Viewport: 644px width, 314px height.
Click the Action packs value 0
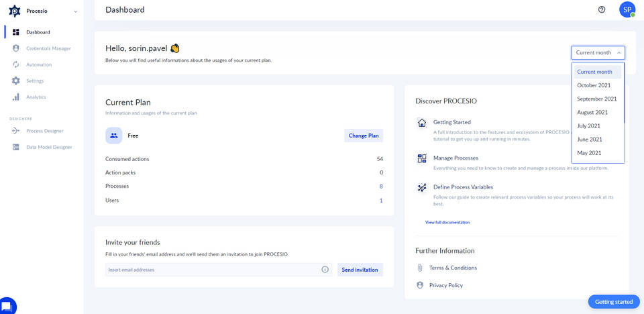(381, 172)
